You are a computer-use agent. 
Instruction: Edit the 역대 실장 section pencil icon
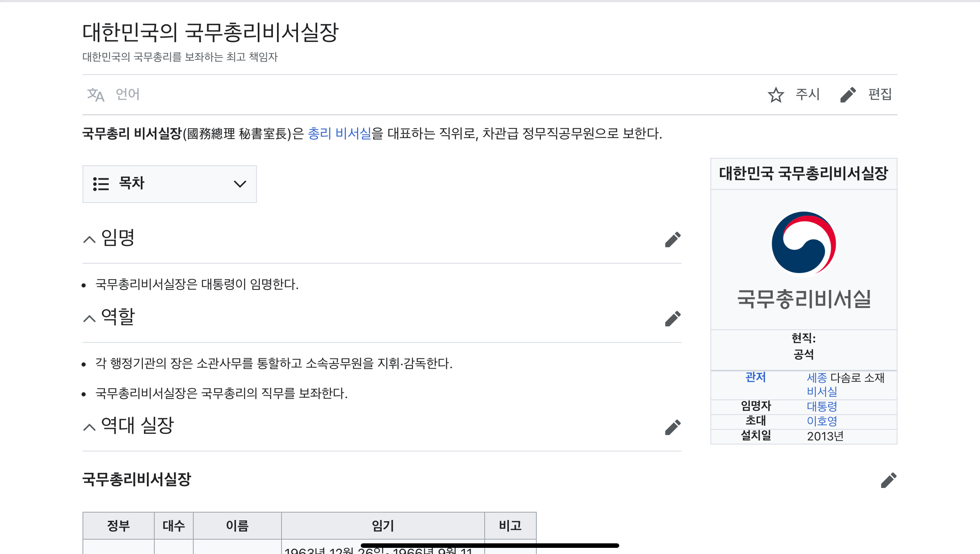click(x=673, y=427)
